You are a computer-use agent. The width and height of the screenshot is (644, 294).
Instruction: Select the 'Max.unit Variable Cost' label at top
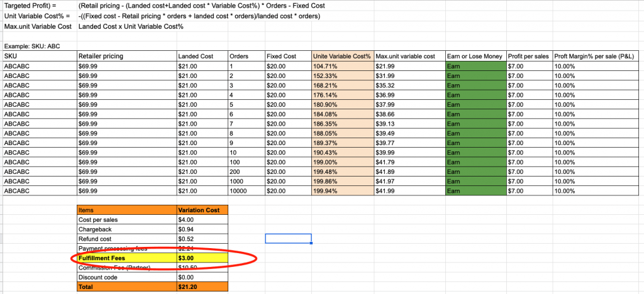tap(40, 26)
